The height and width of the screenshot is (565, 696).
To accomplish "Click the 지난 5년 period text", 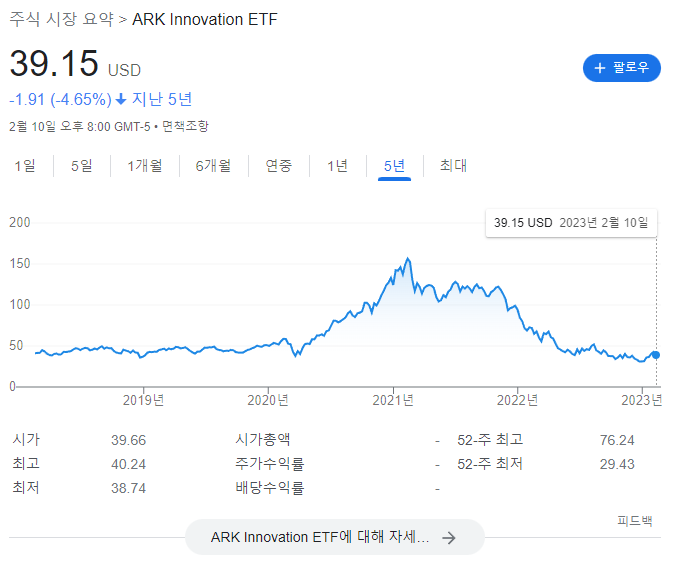I will [162, 99].
